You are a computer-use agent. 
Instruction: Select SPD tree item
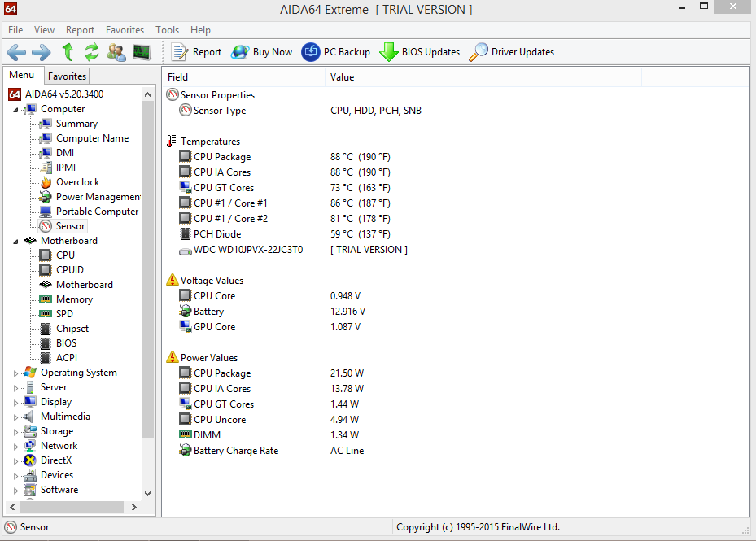tap(64, 314)
